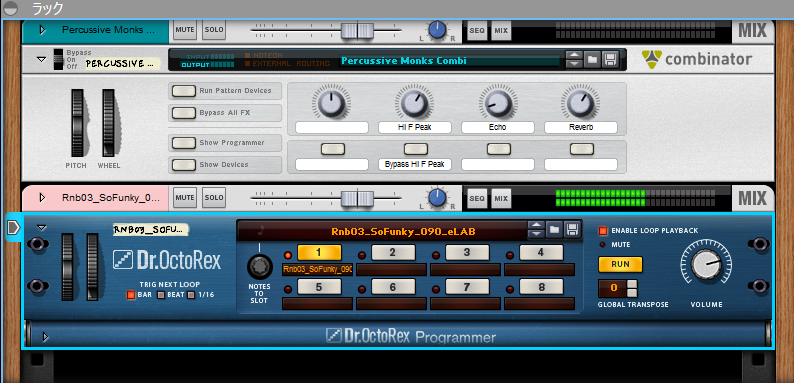The image size is (794, 383).
Task: Click the Notes To Slot knob
Action: [259, 266]
